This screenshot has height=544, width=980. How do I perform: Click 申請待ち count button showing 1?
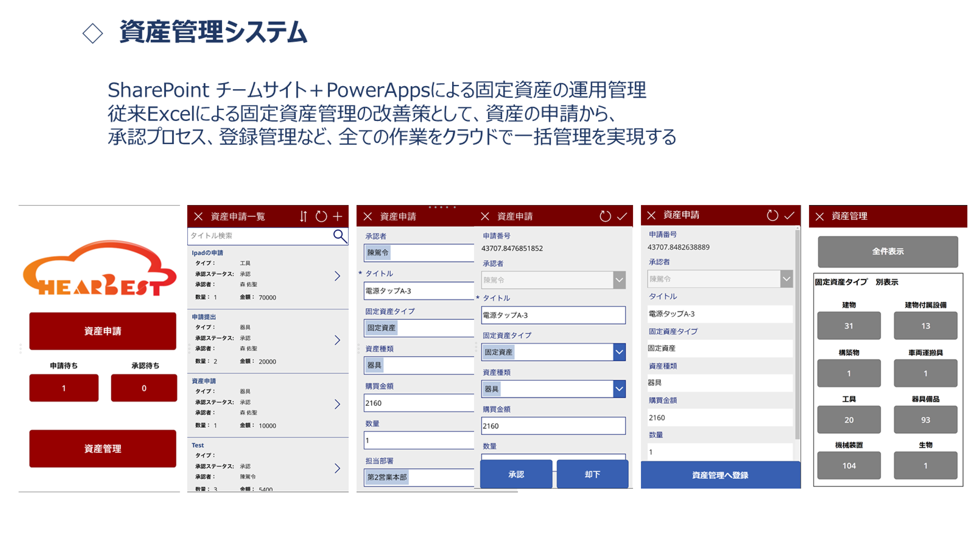(x=64, y=388)
